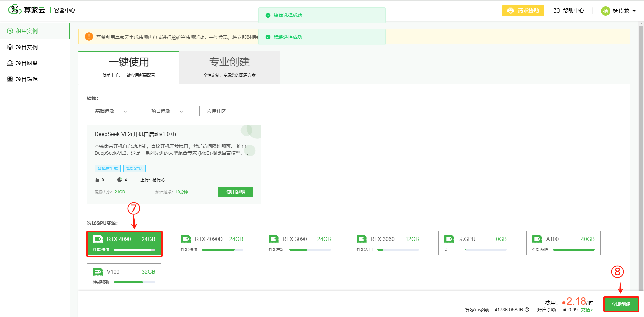Click the 请求协助 button

point(523,11)
